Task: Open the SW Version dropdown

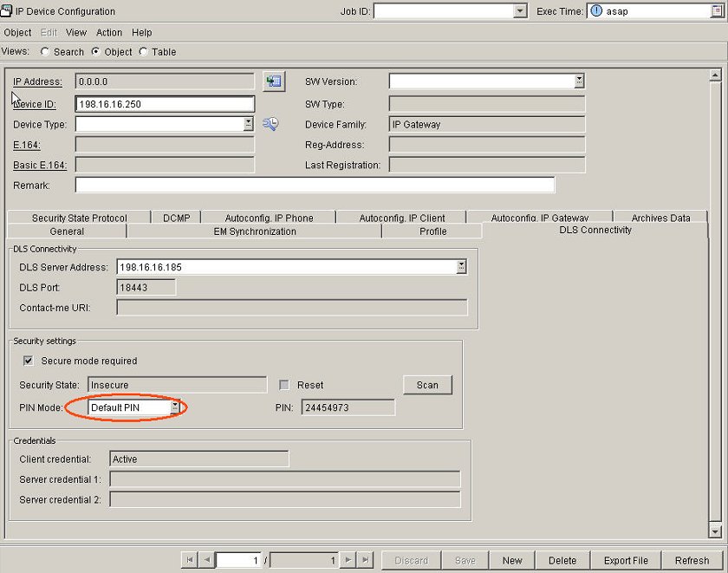Action: point(579,81)
